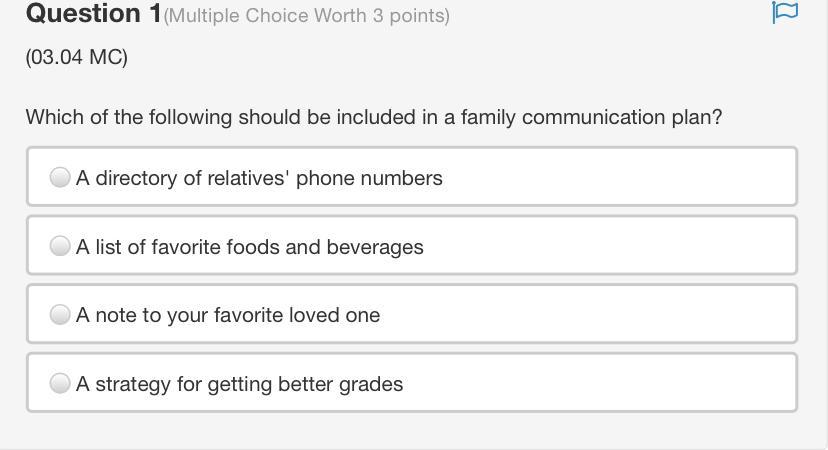This screenshot has height=450, width=828.
Task: Click answer text "A note to your favorite loved one"
Action: [228, 315]
